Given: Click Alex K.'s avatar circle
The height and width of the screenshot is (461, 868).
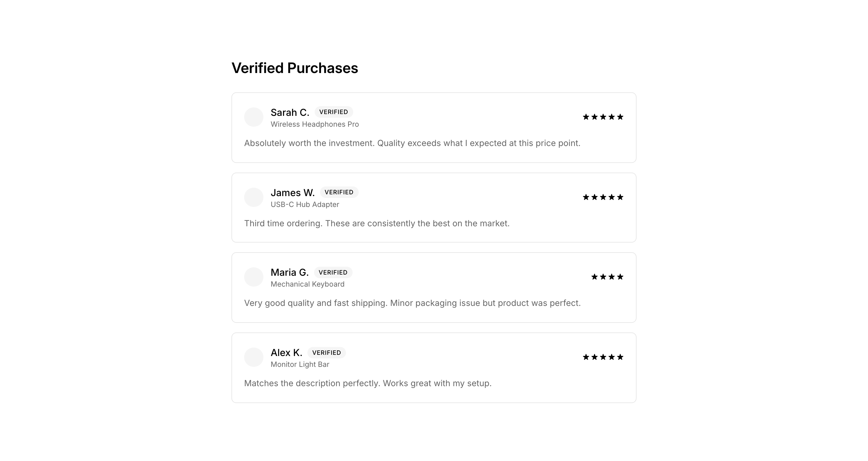Looking at the screenshot, I should [253, 357].
